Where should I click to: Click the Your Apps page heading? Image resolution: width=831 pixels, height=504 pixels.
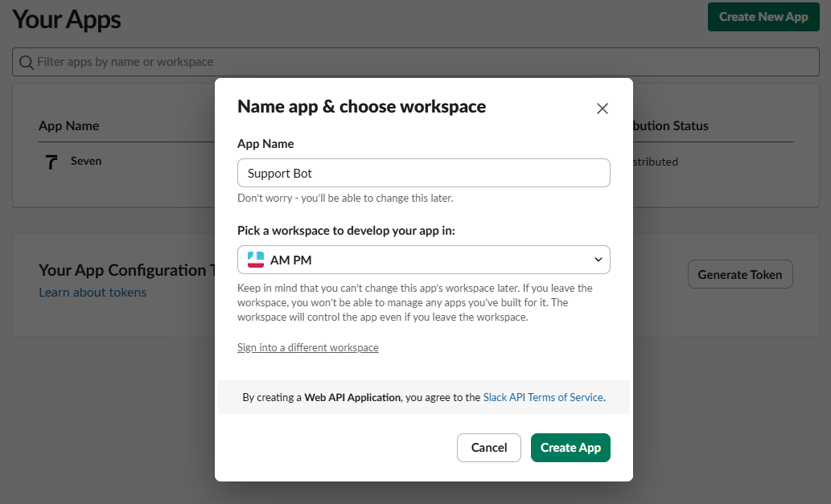point(67,19)
